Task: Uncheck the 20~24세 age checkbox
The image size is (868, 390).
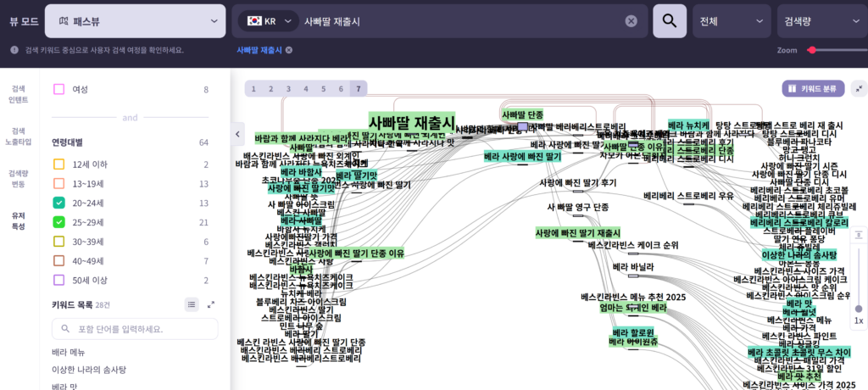Action: [x=58, y=203]
